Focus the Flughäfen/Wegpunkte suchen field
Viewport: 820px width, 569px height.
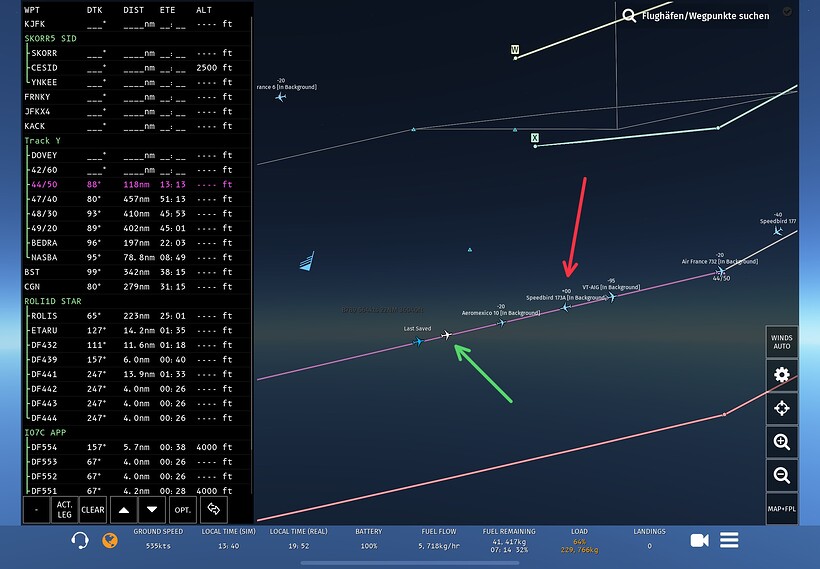[705, 16]
